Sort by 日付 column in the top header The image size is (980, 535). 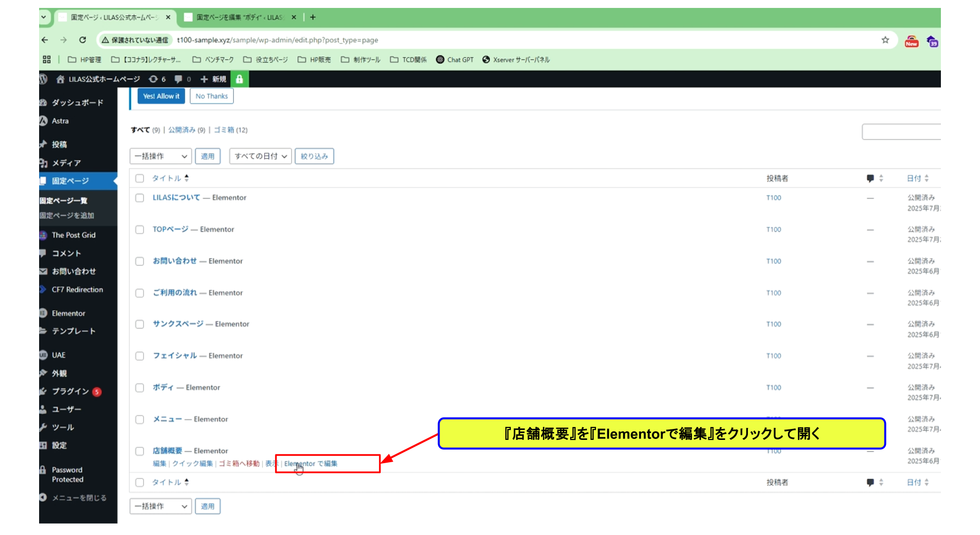pos(918,178)
